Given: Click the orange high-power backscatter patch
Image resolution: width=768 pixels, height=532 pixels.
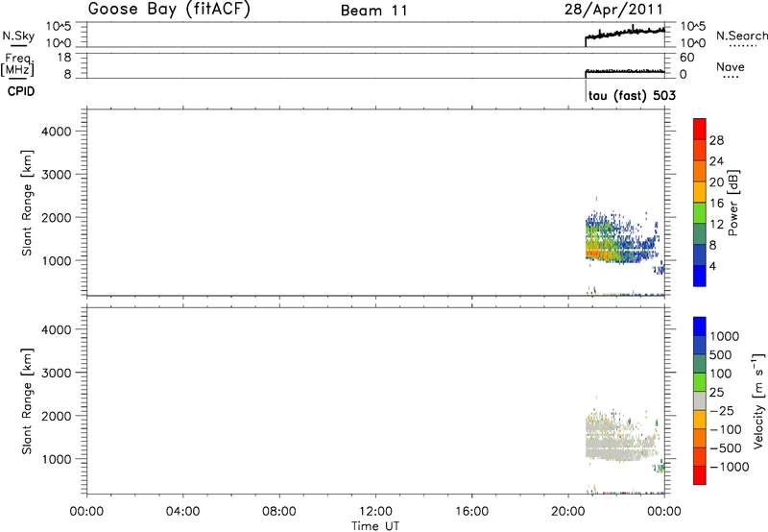Looking at the screenshot, I should click(598, 253).
